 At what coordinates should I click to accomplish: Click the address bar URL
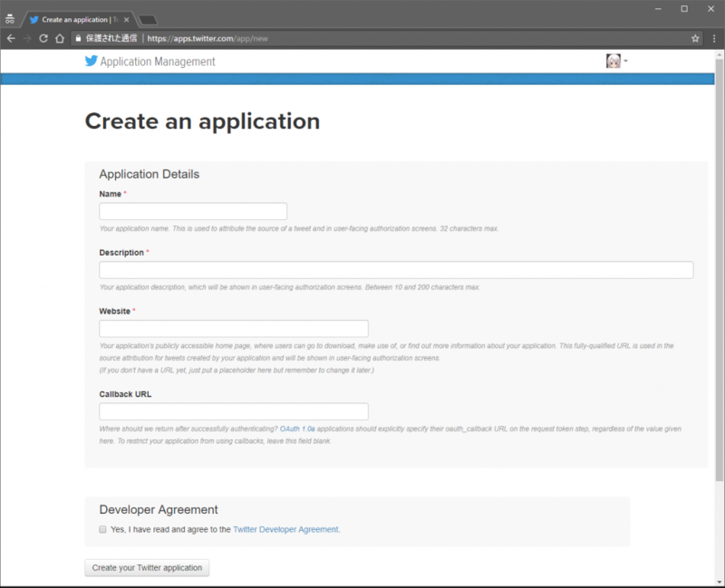coord(208,38)
